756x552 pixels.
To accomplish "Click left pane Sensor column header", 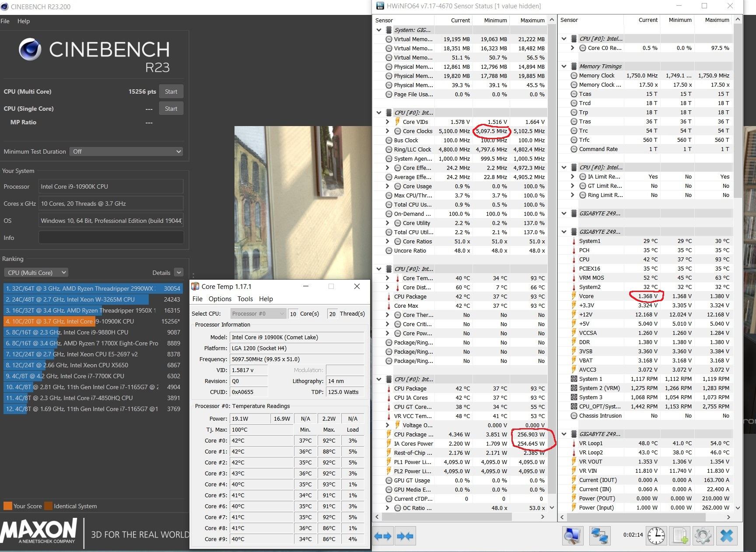I will click(403, 20).
